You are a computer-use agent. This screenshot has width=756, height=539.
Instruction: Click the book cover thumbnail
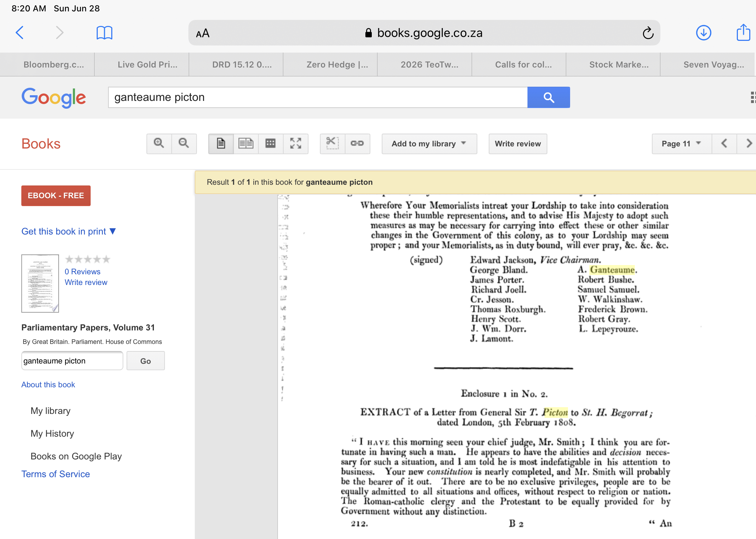tap(40, 283)
